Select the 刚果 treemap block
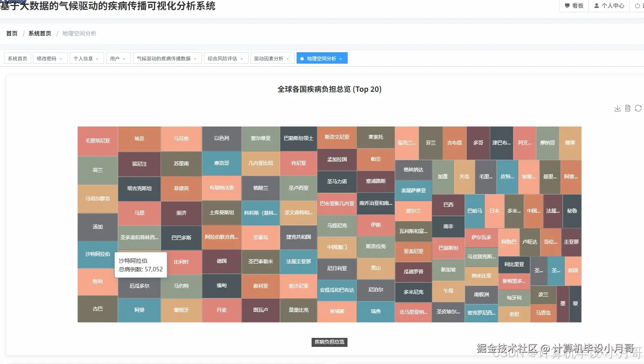Image resolution: width=644 pixels, height=364 pixels. pyautogui.click(x=570, y=143)
